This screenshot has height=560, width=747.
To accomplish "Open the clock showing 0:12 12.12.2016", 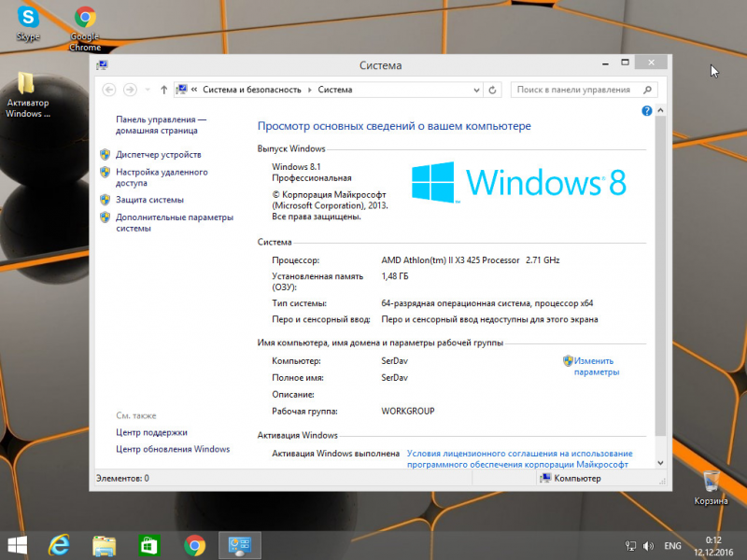I will pos(713,546).
